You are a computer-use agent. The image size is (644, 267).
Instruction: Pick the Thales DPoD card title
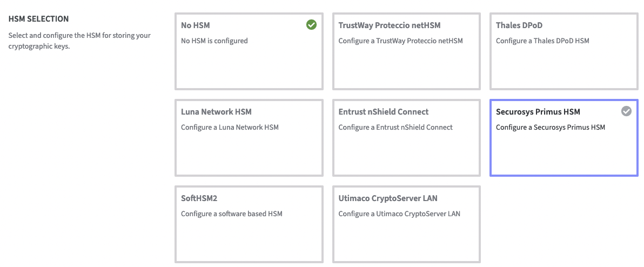[520, 25]
